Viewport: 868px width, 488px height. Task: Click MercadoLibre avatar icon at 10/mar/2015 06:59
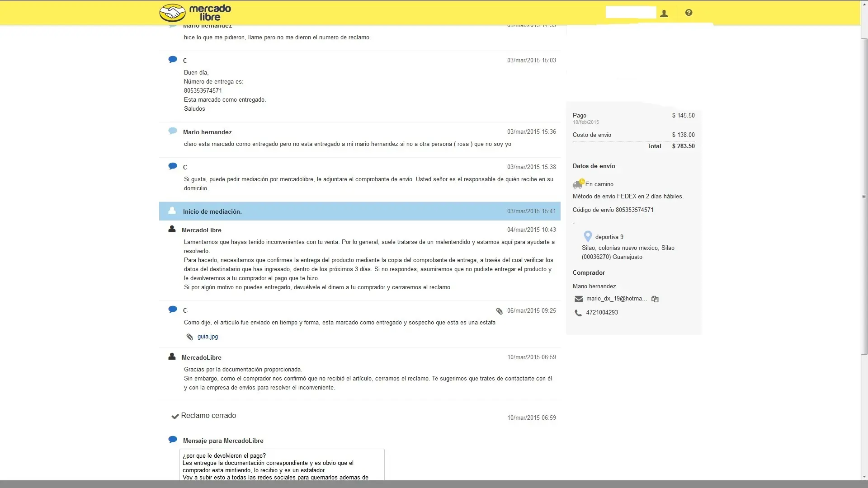pos(172,357)
